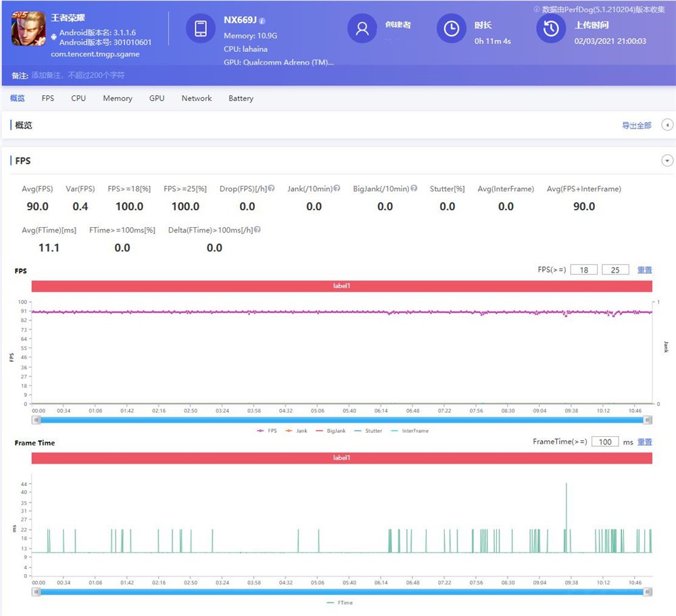The image size is (676, 616).
Task: Click the duration clock icon
Action: pos(452,28)
